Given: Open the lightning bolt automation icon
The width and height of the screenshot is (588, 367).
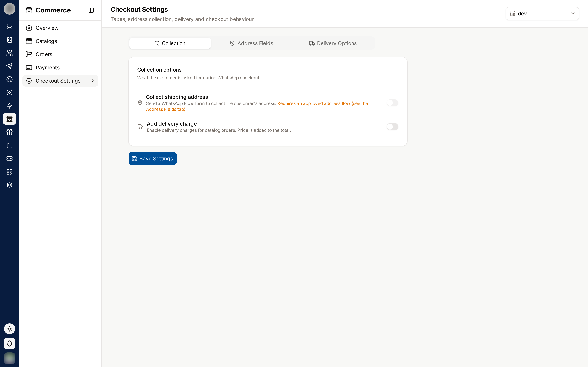Looking at the screenshot, I should (x=10, y=106).
